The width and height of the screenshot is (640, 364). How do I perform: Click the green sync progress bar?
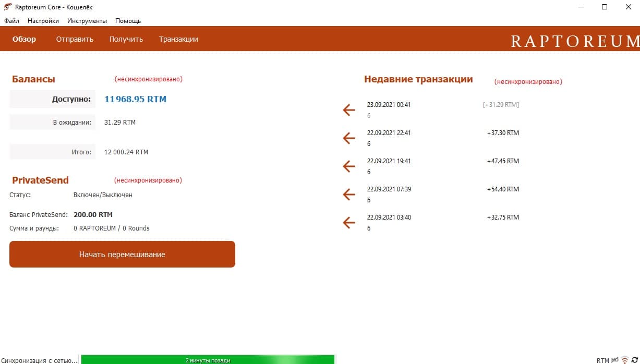208,360
